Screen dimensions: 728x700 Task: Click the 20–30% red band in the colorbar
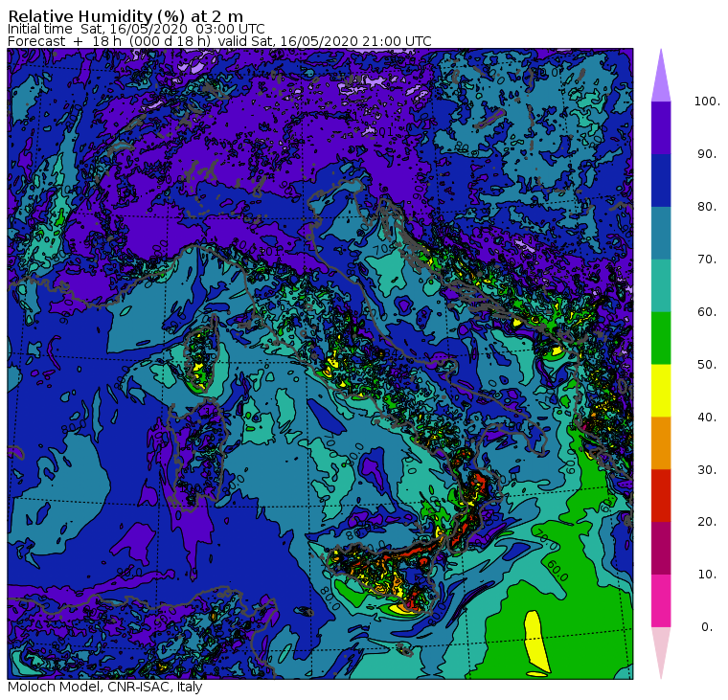(x=661, y=496)
